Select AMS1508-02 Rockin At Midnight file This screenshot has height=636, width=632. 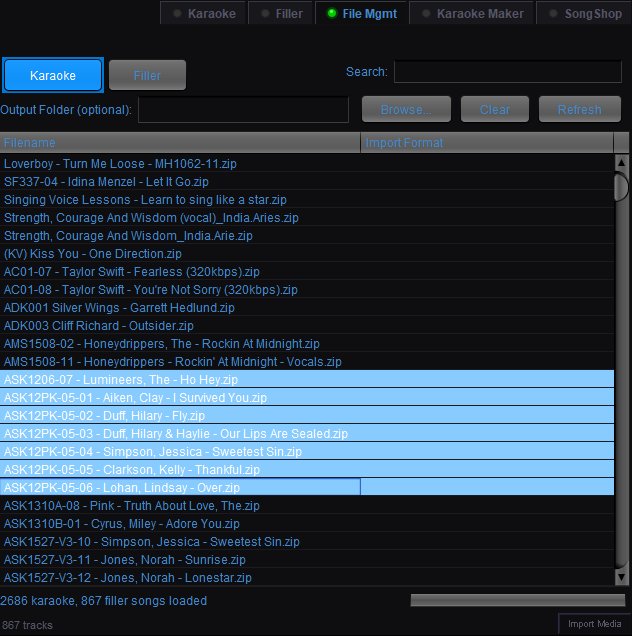pyautogui.click(x=307, y=344)
